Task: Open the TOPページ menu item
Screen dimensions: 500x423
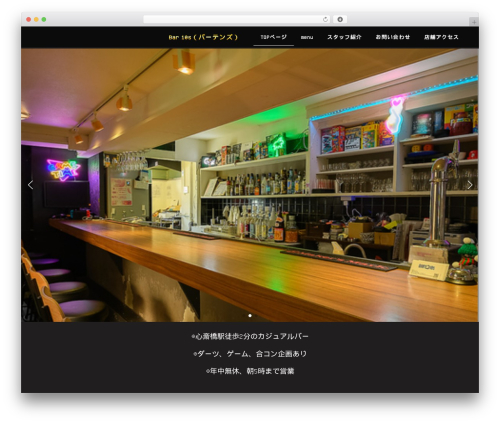Action: point(273,37)
